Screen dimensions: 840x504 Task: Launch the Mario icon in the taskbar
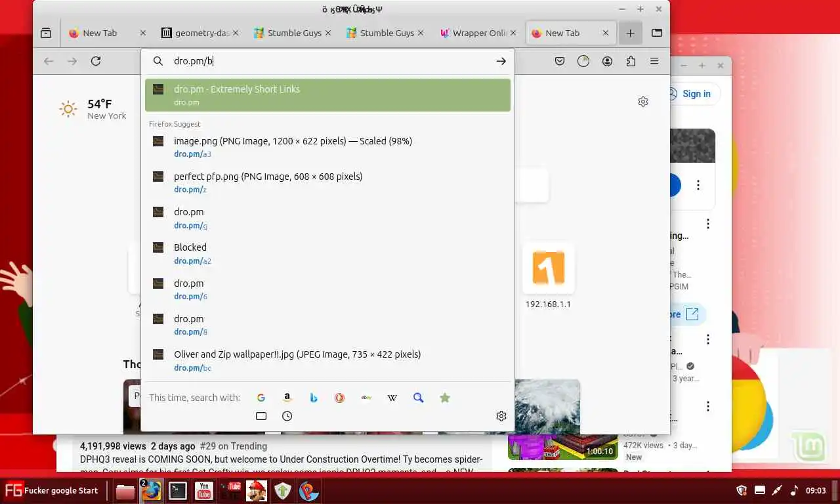point(257,491)
